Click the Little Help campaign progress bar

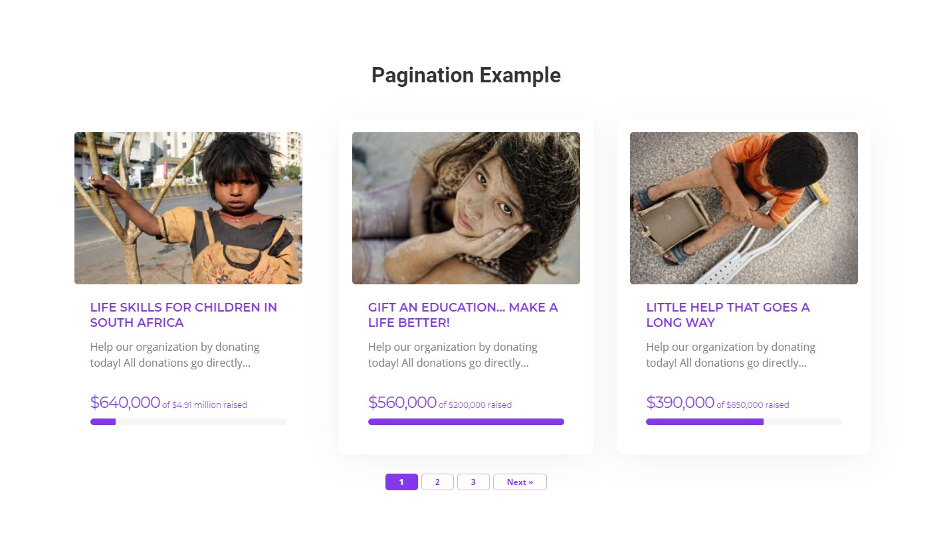(744, 422)
